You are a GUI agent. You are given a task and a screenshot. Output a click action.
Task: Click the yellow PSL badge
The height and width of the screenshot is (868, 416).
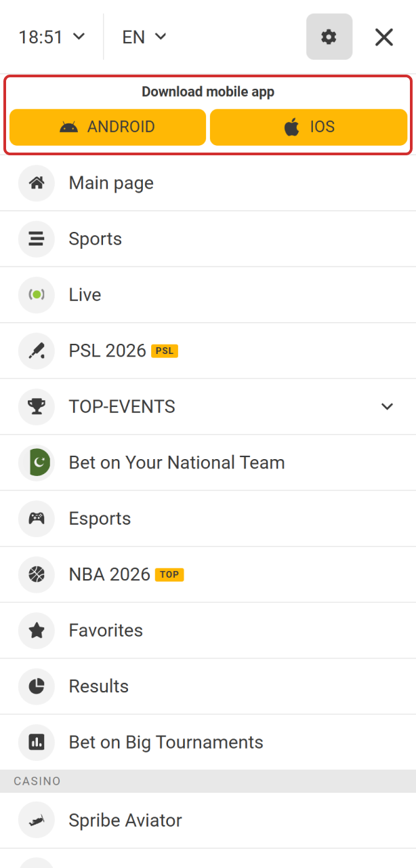165,351
